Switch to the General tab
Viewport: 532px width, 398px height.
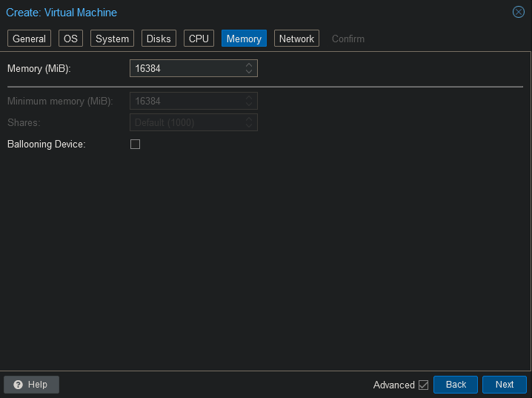[30, 39]
